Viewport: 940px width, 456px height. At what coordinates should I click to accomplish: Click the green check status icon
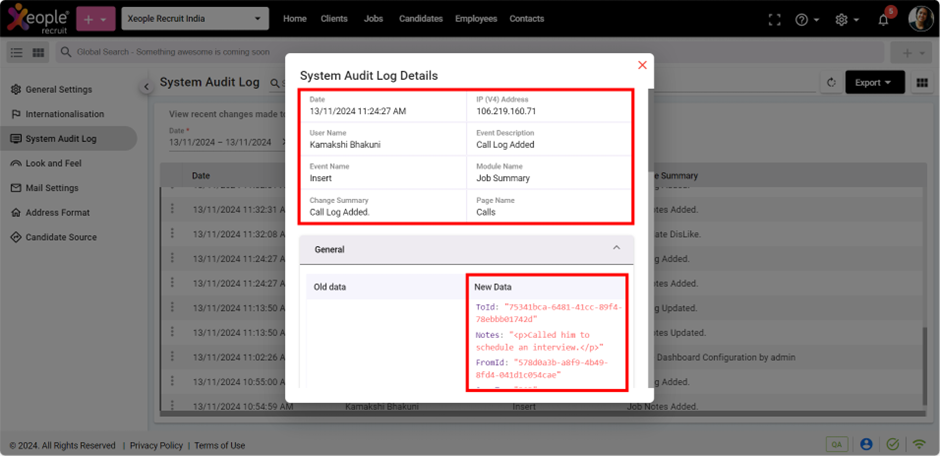click(893, 444)
